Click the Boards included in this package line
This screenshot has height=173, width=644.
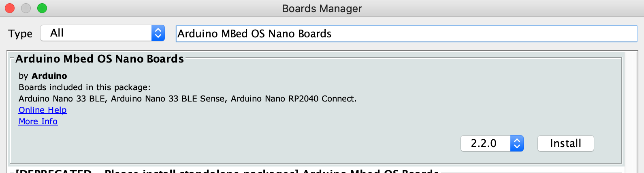tap(85, 87)
